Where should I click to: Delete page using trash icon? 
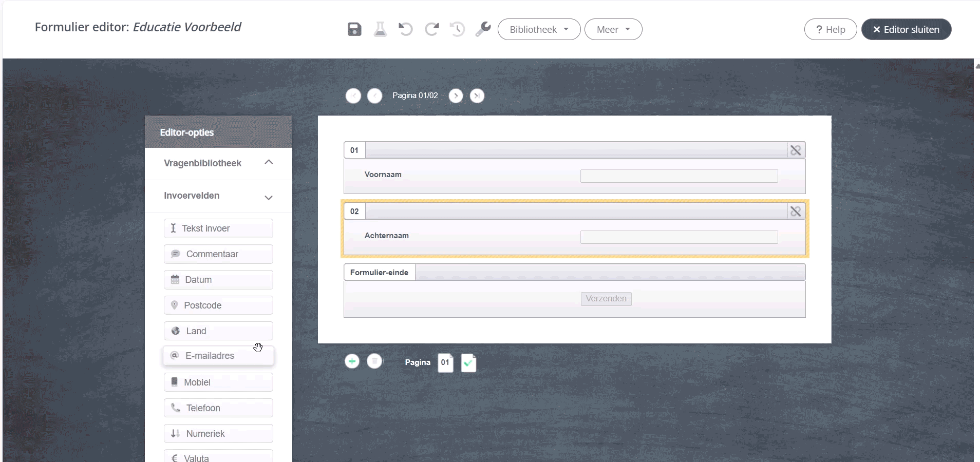pos(374,361)
